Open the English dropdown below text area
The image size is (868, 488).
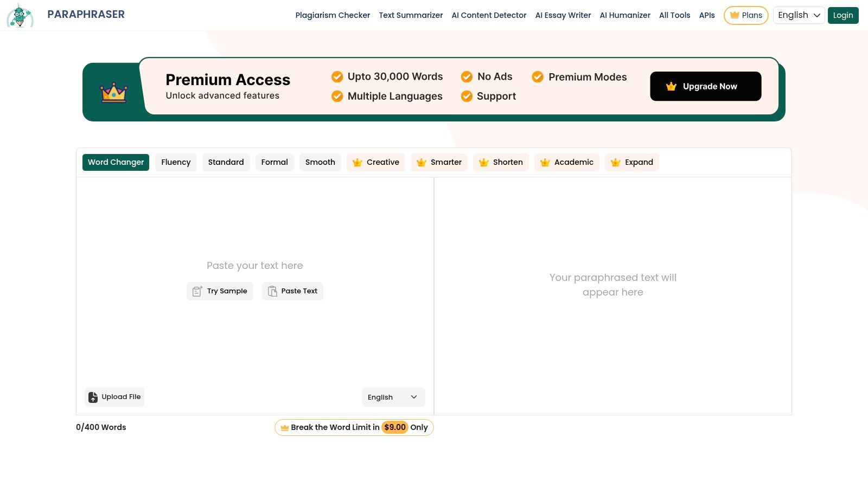click(x=393, y=397)
